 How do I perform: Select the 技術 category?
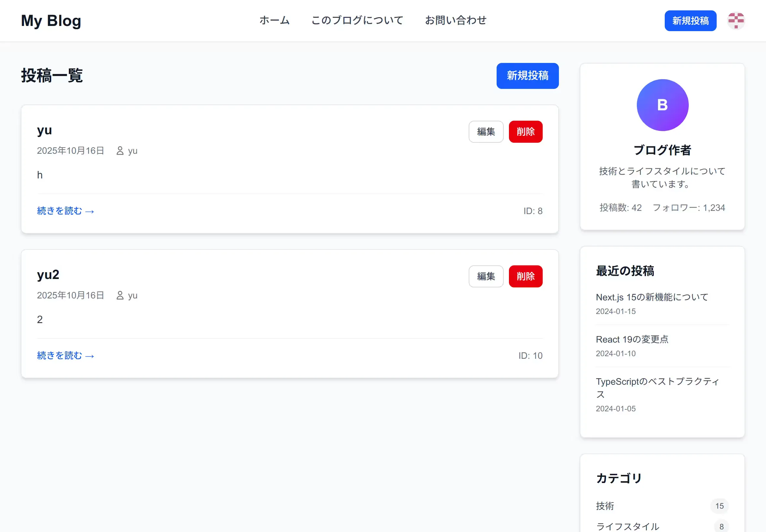tap(605, 506)
